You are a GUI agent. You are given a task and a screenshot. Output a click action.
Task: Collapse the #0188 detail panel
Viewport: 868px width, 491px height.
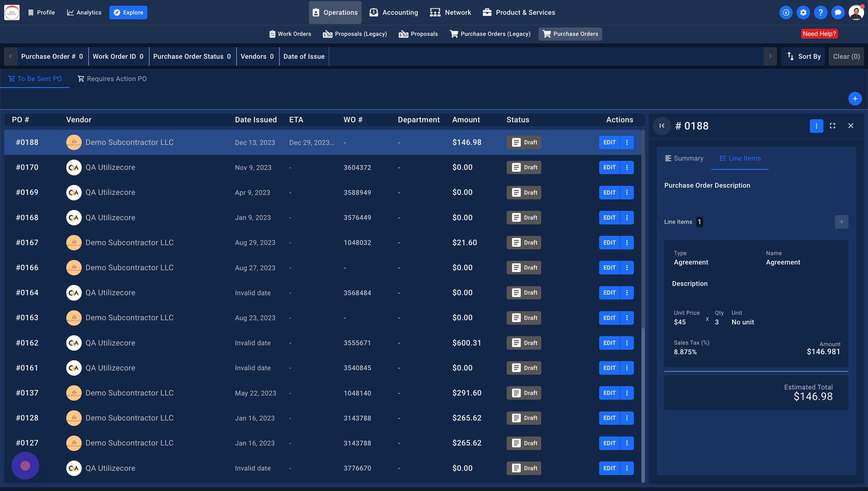tap(662, 126)
